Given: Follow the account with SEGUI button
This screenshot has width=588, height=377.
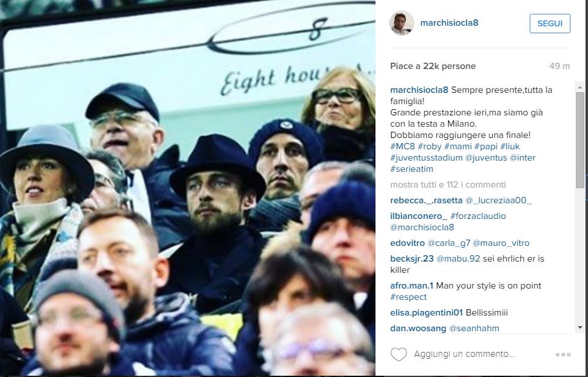Looking at the screenshot, I should pos(550,23).
